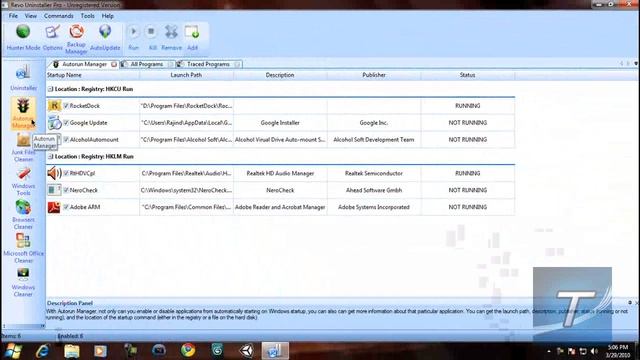Switch to the Traced Programs tab

click(208, 64)
